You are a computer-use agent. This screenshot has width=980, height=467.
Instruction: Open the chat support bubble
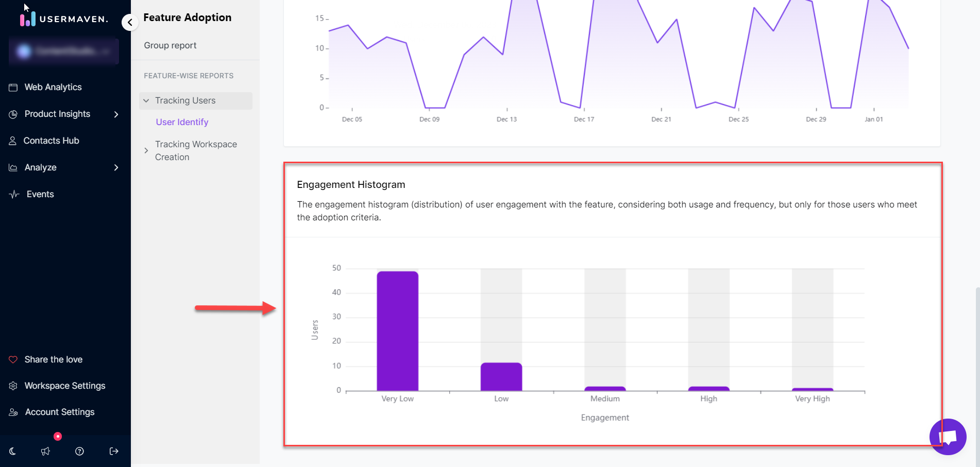948,437
